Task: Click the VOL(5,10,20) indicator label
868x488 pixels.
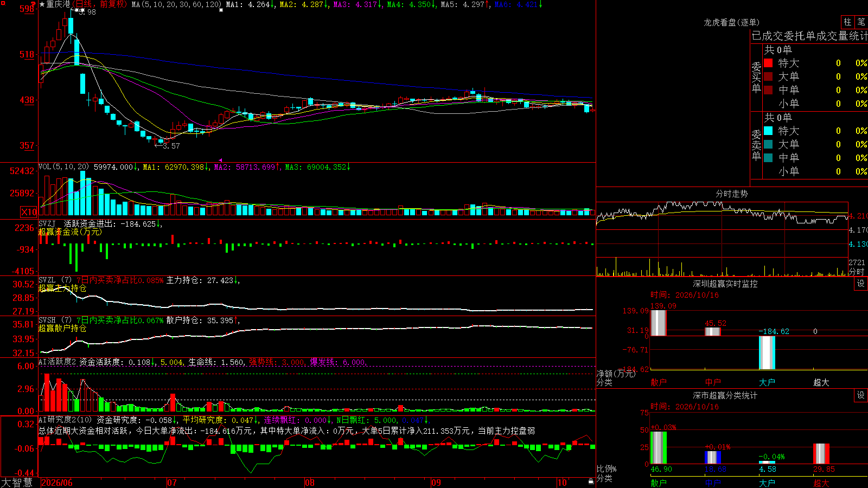Action: coord(63,167)
